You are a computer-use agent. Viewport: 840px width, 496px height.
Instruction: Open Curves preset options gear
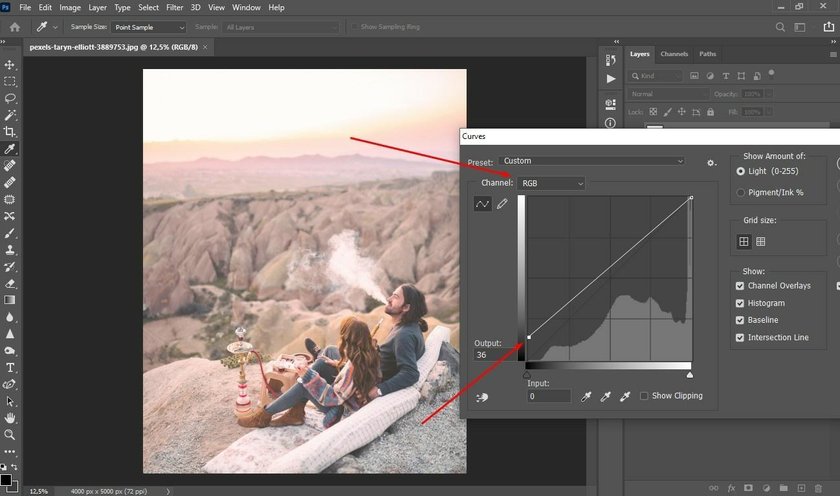(711, 162)
